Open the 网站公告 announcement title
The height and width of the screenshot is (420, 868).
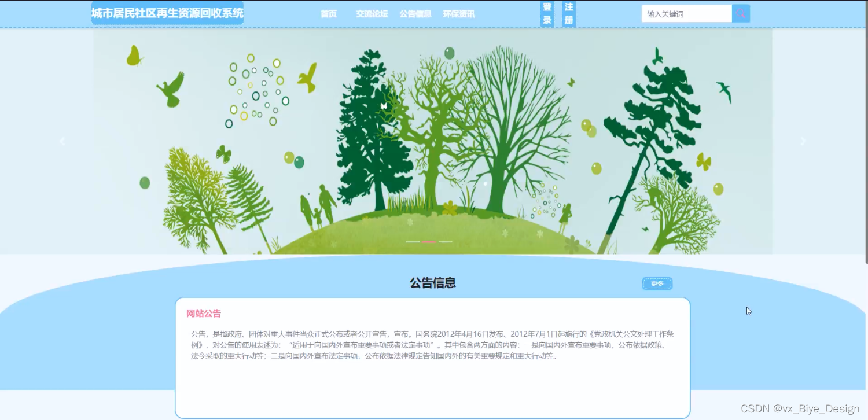[x=204, y=314]
